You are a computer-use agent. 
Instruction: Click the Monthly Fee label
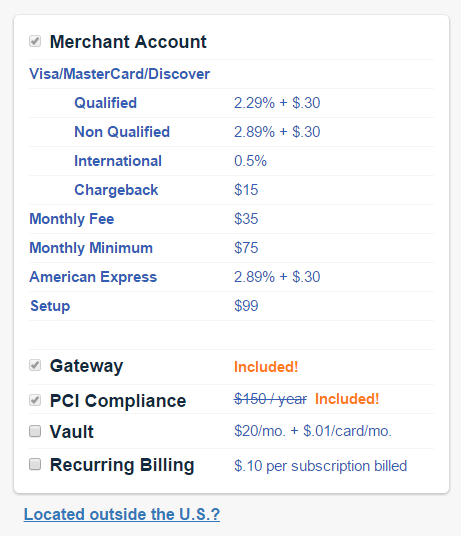click(72, 219)
